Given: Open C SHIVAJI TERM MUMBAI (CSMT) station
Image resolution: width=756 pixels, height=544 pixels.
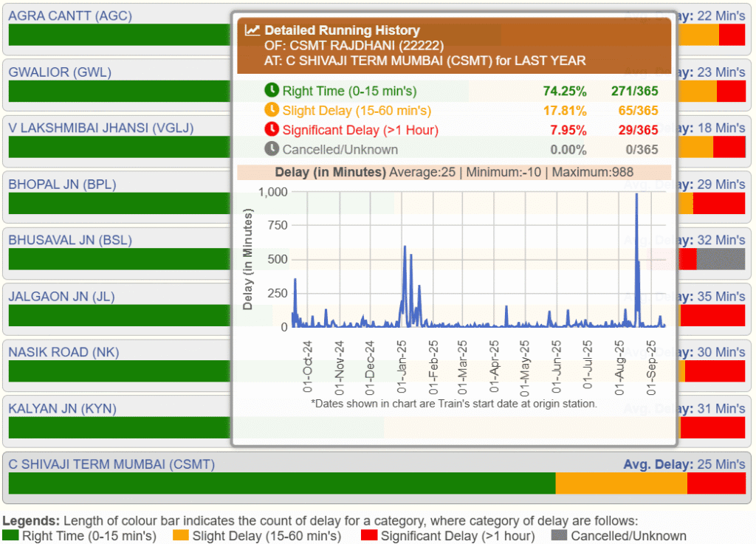Looking at the screenshot, I should [x=111, y=464].
